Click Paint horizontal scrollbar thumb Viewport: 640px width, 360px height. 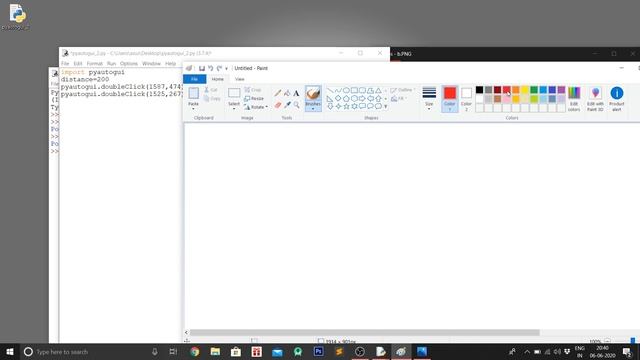364,333
